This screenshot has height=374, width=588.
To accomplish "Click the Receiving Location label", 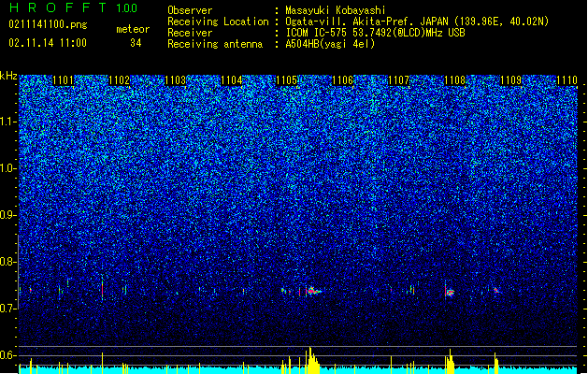I will tap(218, 22).
